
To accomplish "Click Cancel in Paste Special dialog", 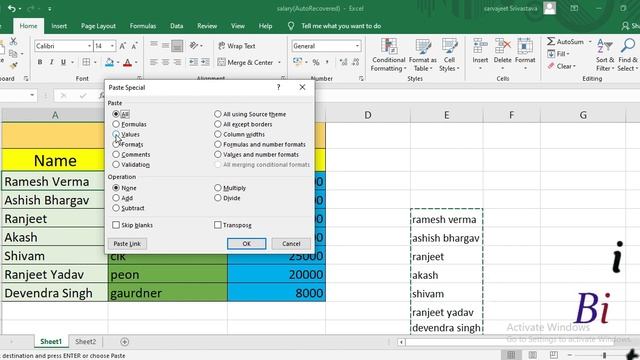I will pos(291,244).
